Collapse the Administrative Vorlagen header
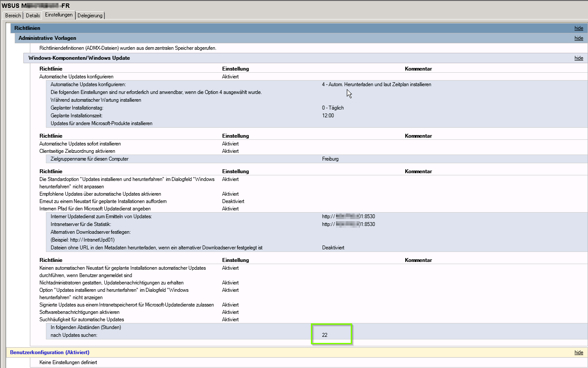 click(300, 38)
